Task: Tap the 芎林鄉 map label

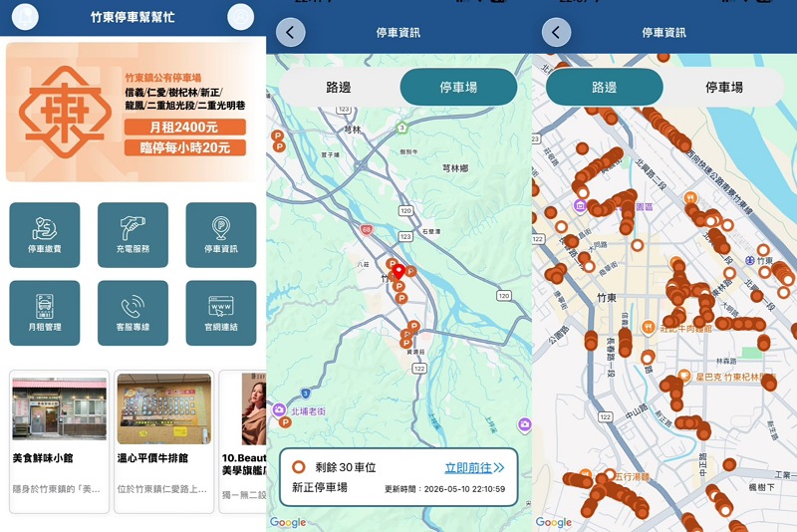Action: click(455, 167)
